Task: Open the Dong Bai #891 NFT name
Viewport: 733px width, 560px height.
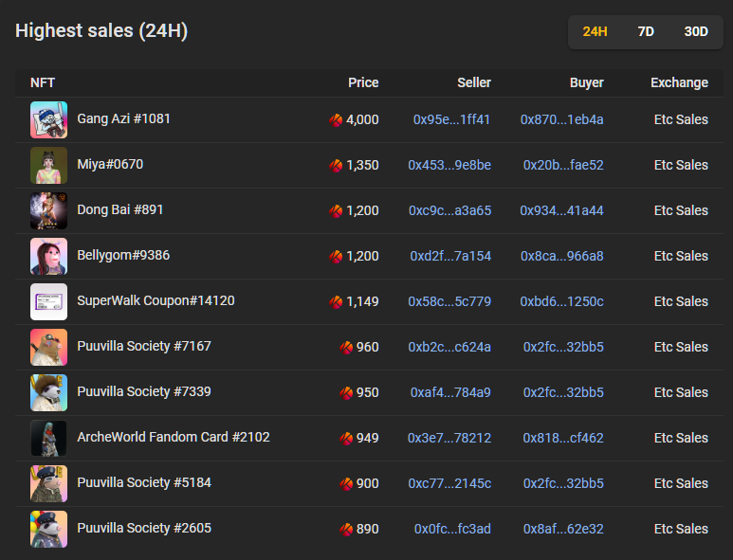Action: point(120,209)
